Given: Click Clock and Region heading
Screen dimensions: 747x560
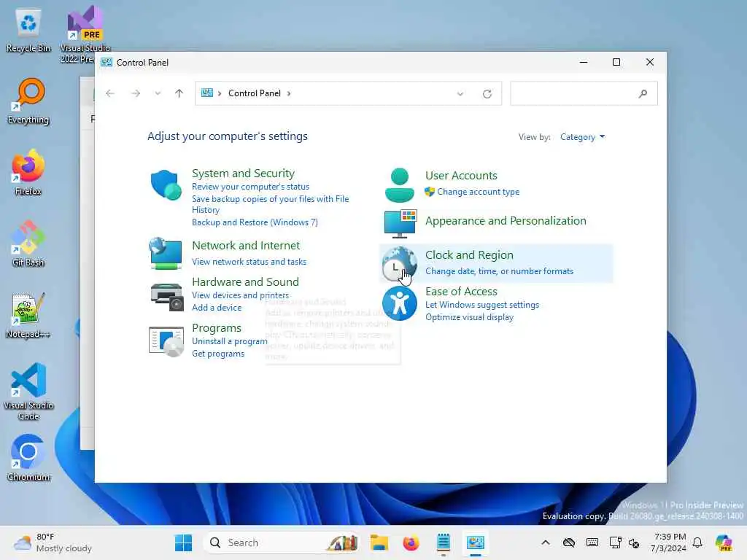Looking at the screenshot, I should click(469, 255).
